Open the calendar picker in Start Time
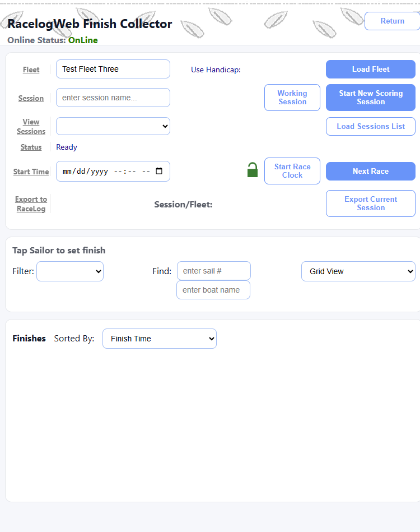The image size is (420, 532). coord(159,171)
